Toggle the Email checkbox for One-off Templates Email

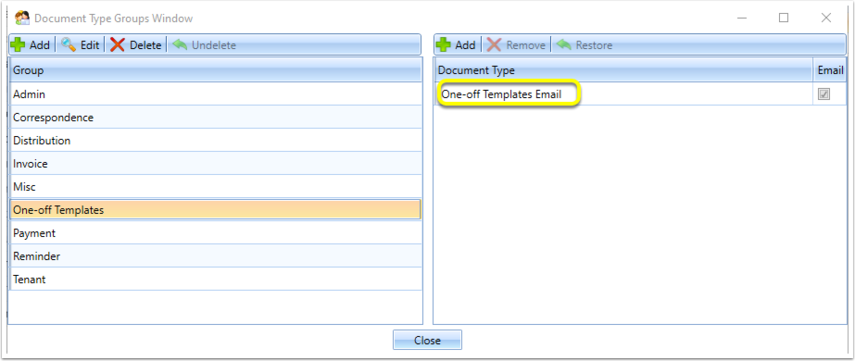tap(824, 94)
